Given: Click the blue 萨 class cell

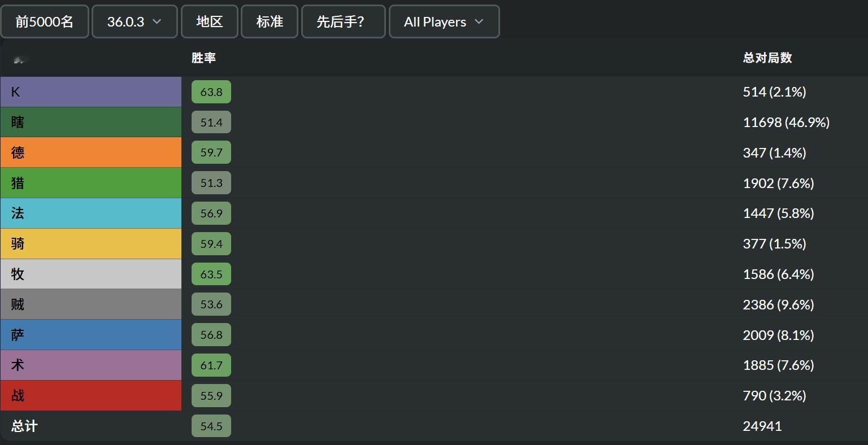Looking at the screenshot, I should coord(91,335).
